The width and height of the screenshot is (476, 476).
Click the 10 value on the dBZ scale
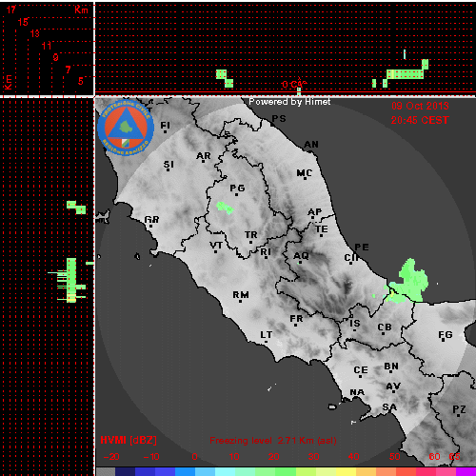click(234, 457)
